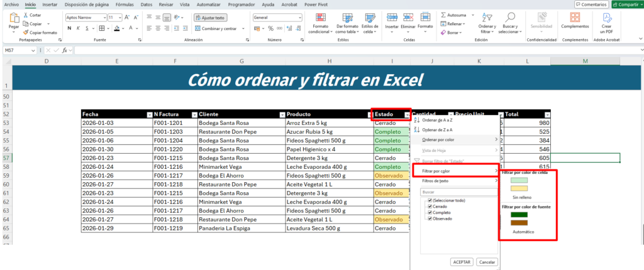
Task: Open the Cliente column filter dropdown
Action: click(x=282, y=115)
